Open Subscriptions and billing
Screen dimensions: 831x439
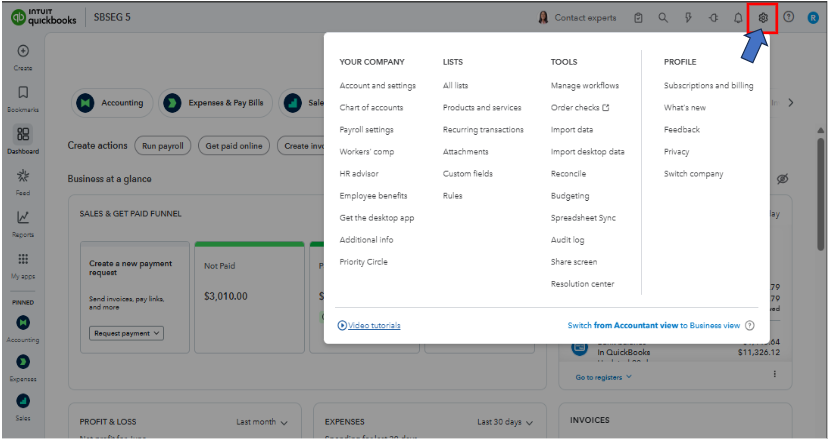click(708, 85)
